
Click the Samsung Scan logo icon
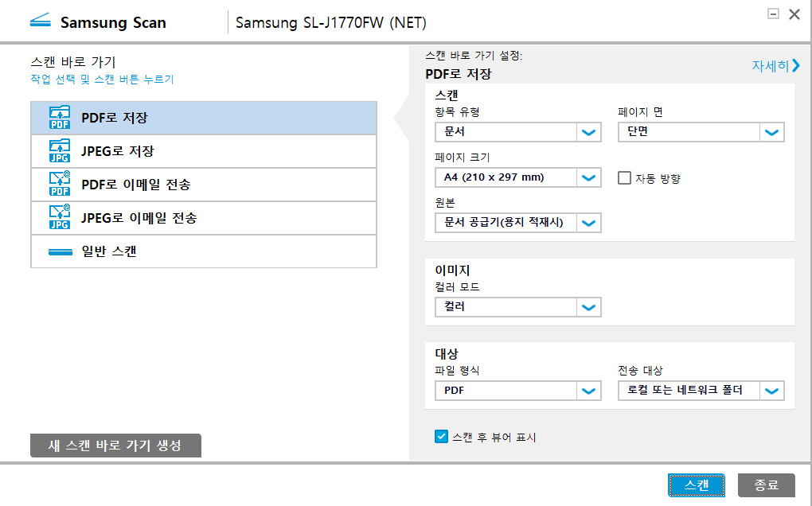[41, 21]
